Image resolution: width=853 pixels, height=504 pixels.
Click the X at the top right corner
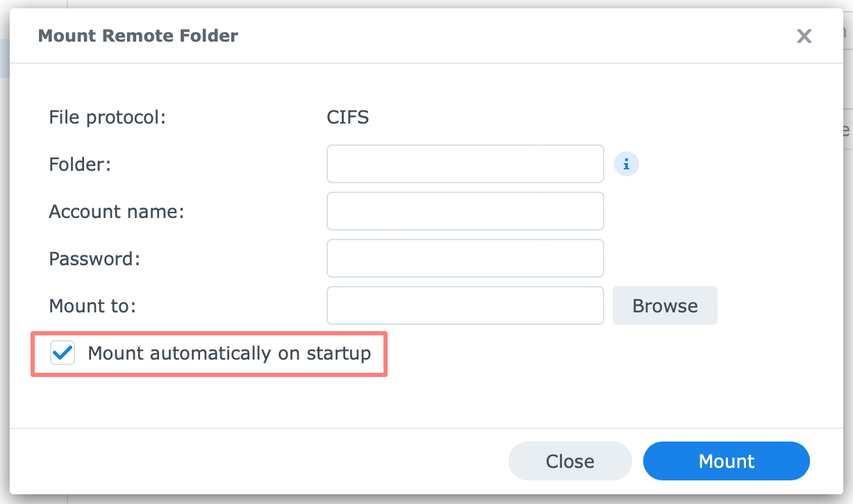click(804, 36)
